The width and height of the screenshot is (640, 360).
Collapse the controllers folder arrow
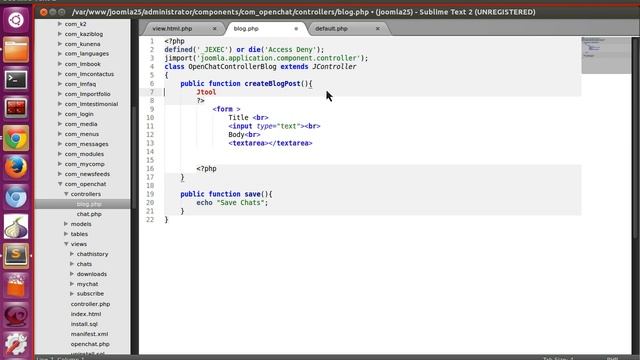coord(66,194)
